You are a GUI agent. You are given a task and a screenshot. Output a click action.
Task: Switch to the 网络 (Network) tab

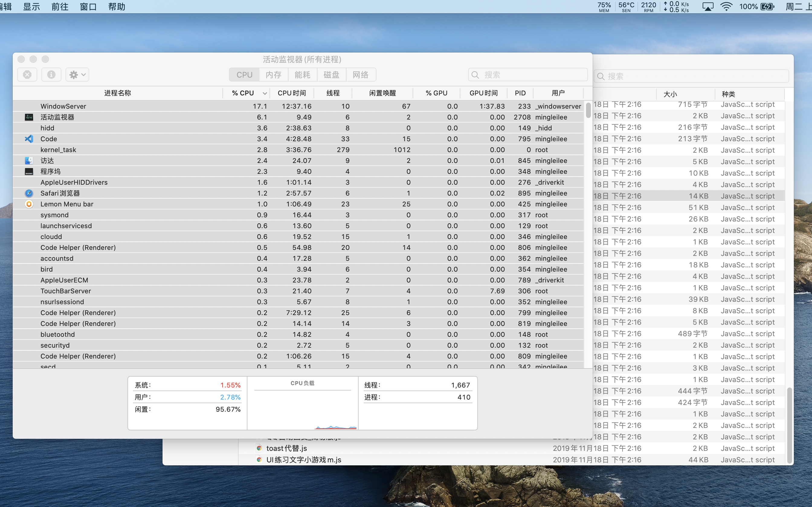360,75
